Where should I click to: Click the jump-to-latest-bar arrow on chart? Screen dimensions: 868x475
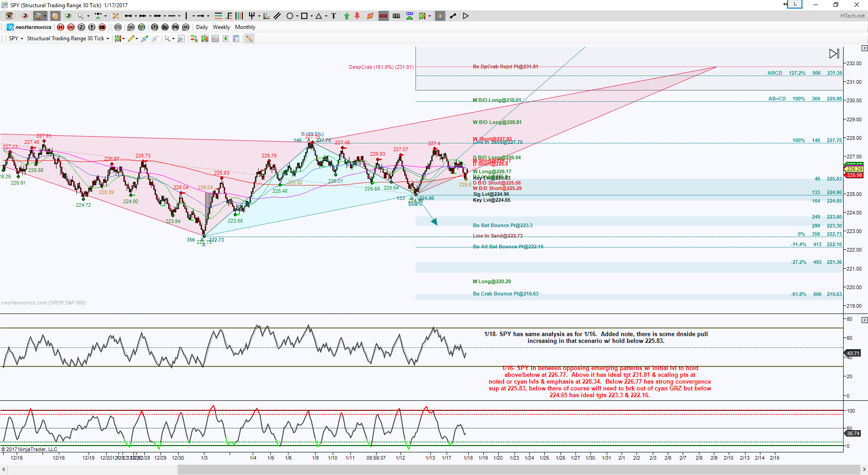834,53
